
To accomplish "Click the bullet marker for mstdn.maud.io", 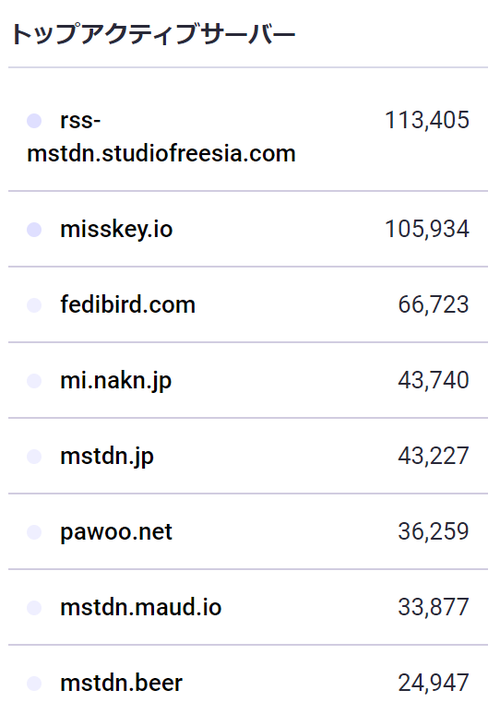I will [x=34, y=607].
